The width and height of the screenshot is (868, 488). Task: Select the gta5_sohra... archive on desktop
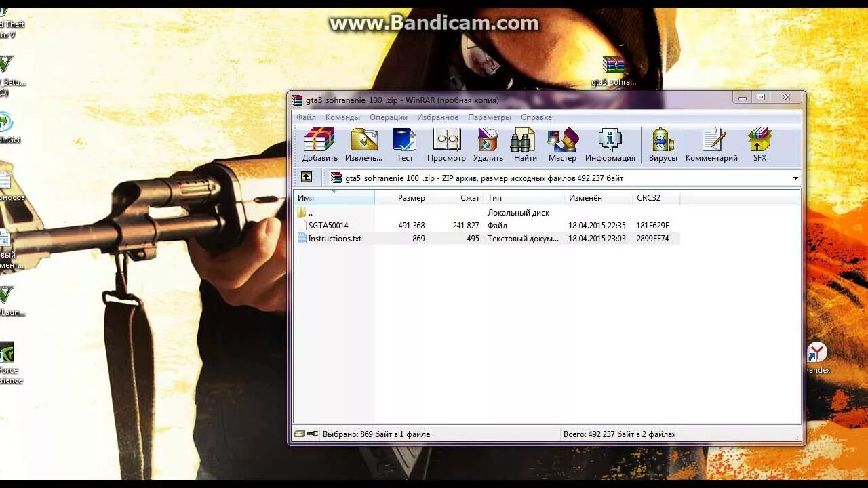(x=614, y=71)
